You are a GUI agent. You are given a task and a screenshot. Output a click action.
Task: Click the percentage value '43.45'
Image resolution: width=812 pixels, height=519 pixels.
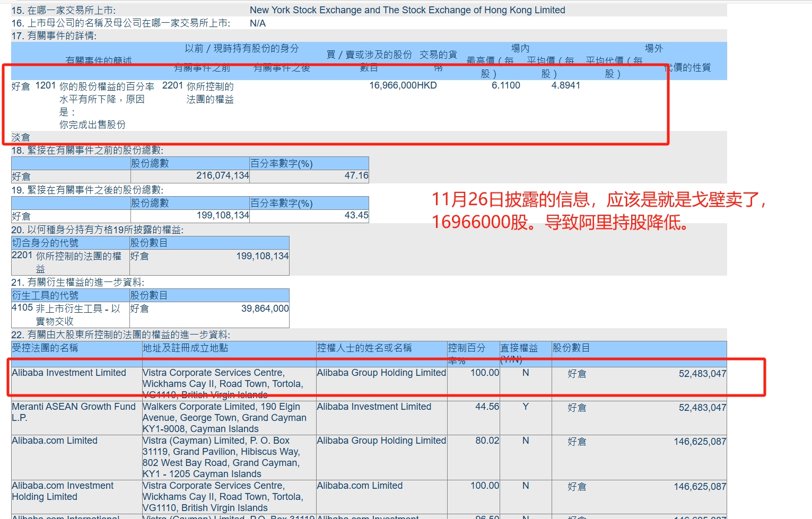356,215
